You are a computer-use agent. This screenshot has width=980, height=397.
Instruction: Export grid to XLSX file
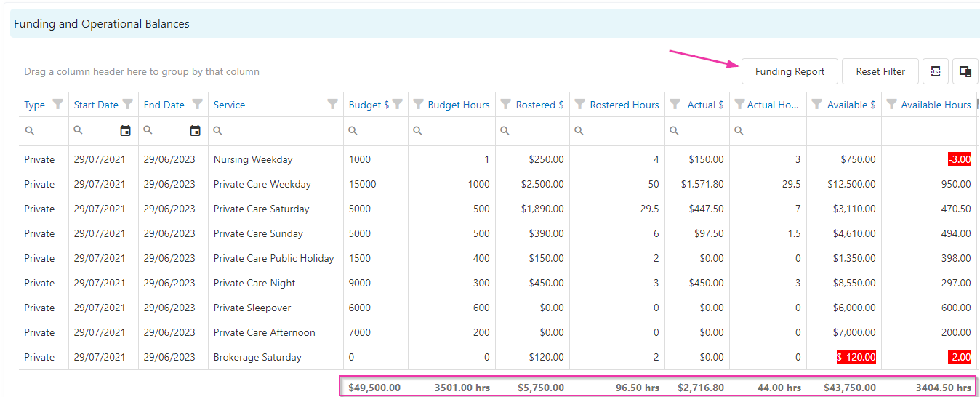pos(936,71)
